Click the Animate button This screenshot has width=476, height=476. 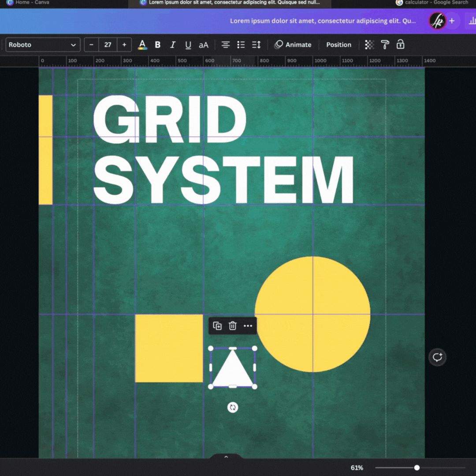[293, 45]
